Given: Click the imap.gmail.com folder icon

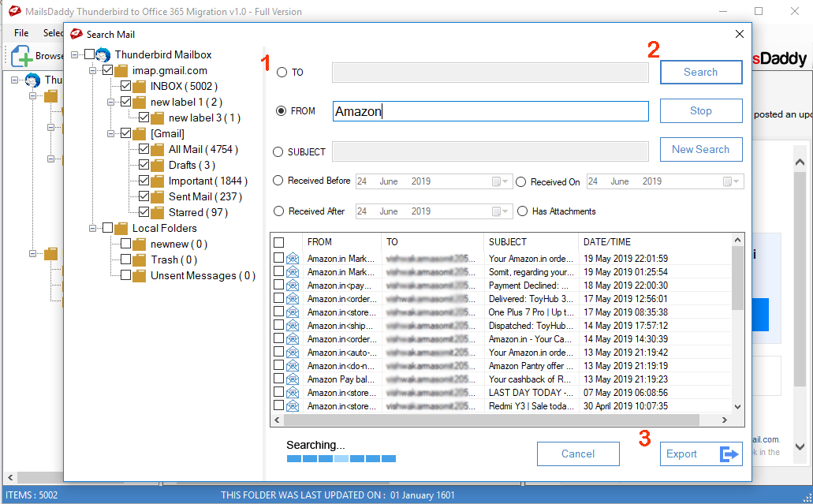Looking at the screenshot, I should (x=121, y=71).
